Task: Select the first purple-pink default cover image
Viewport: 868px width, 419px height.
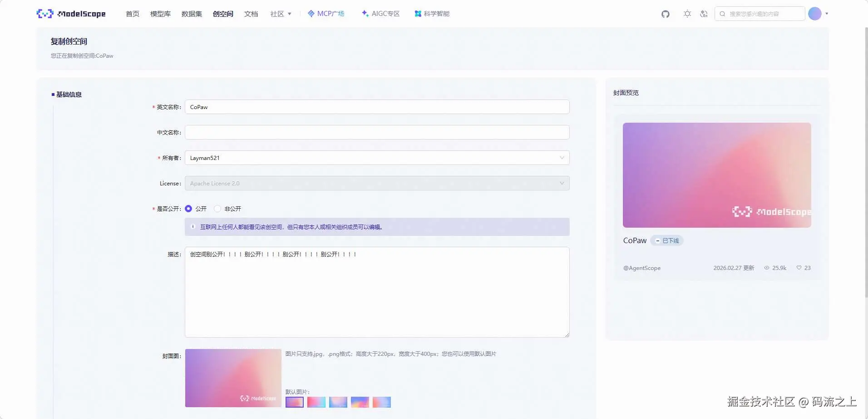Action: pos(295,402)
